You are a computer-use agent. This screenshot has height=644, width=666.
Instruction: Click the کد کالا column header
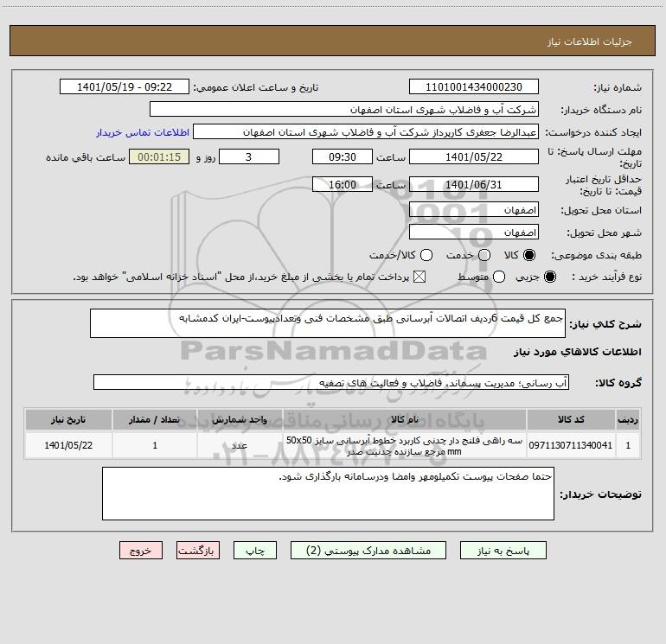(x=571, y=419)
